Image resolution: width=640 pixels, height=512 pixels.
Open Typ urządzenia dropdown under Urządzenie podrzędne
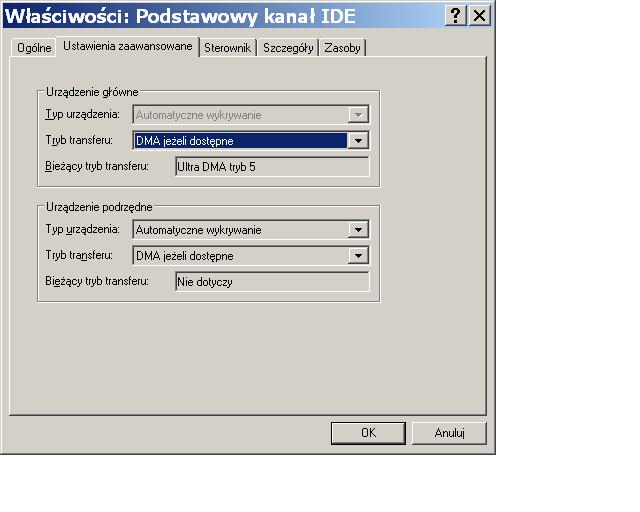[359, 230]
